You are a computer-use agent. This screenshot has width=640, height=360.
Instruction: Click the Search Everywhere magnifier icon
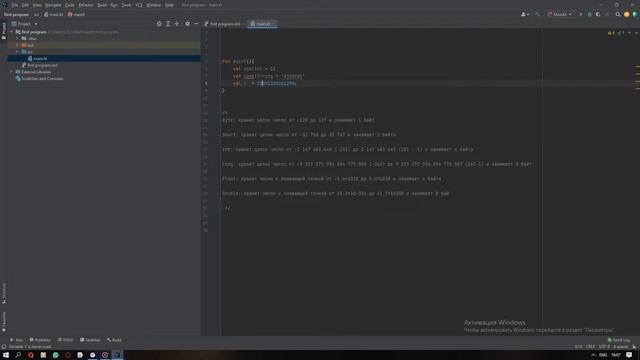618,14
